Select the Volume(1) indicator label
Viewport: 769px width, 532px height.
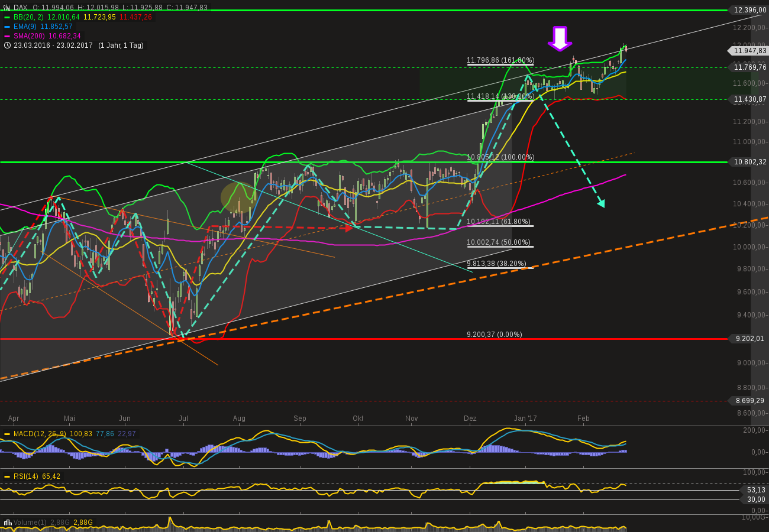[x=30, y=523]
